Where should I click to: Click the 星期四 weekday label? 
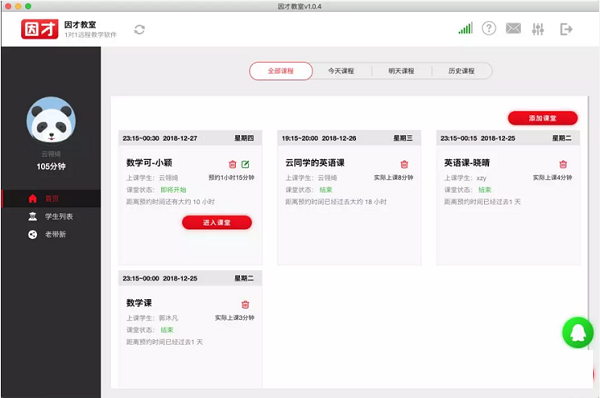click(x=244, y=138)
